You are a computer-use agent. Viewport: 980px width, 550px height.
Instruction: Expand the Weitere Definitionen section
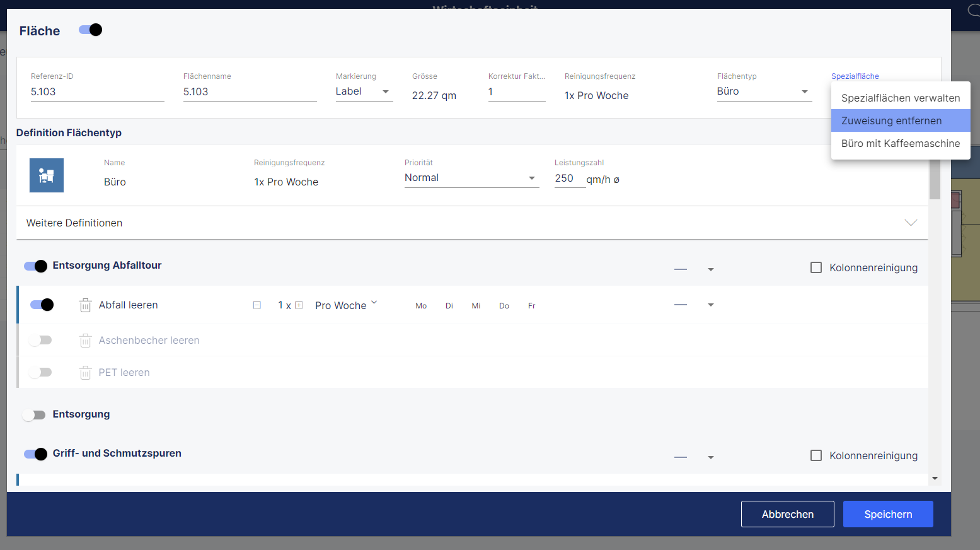(x=472, y=223)
